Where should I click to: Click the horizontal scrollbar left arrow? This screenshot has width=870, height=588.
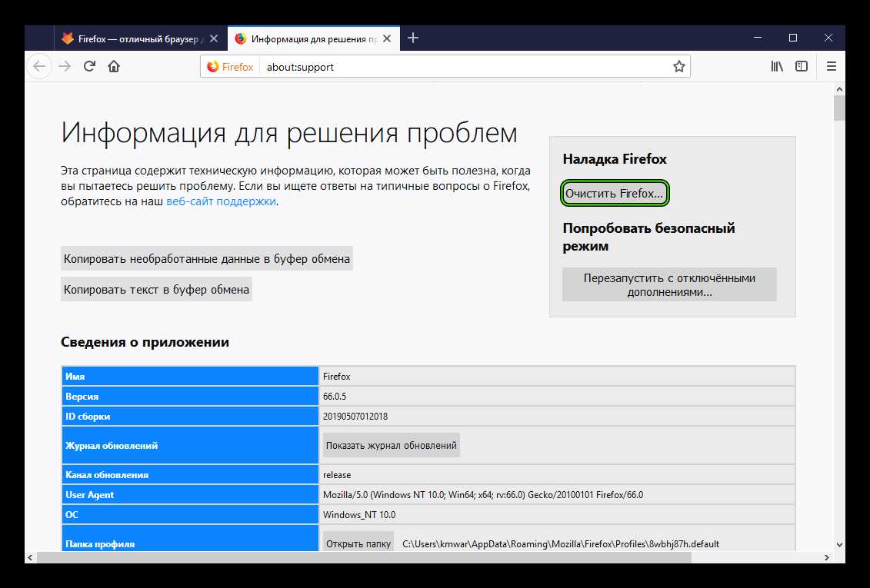coord(31,557)
